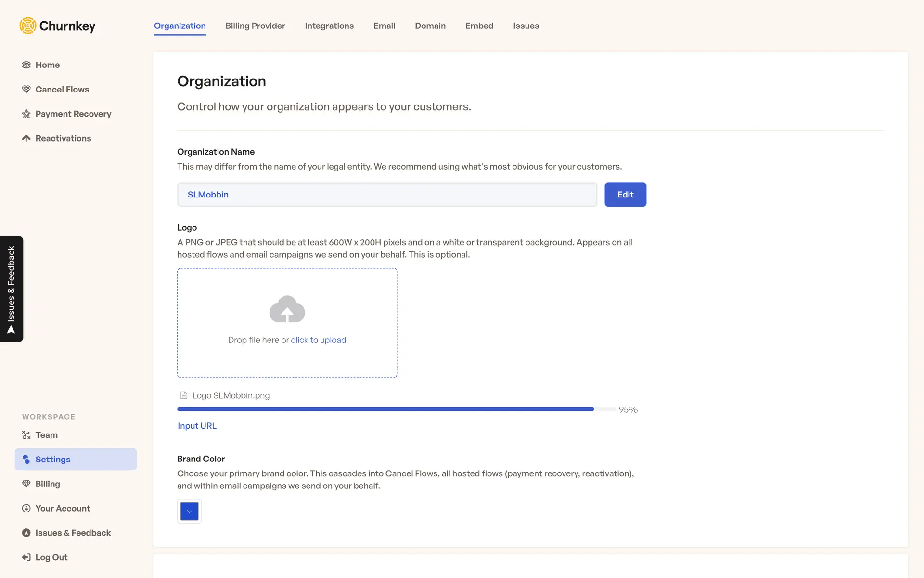924x578 pixels.
Task: Click the Edit organization name button
Action: [x=625, y=195]
